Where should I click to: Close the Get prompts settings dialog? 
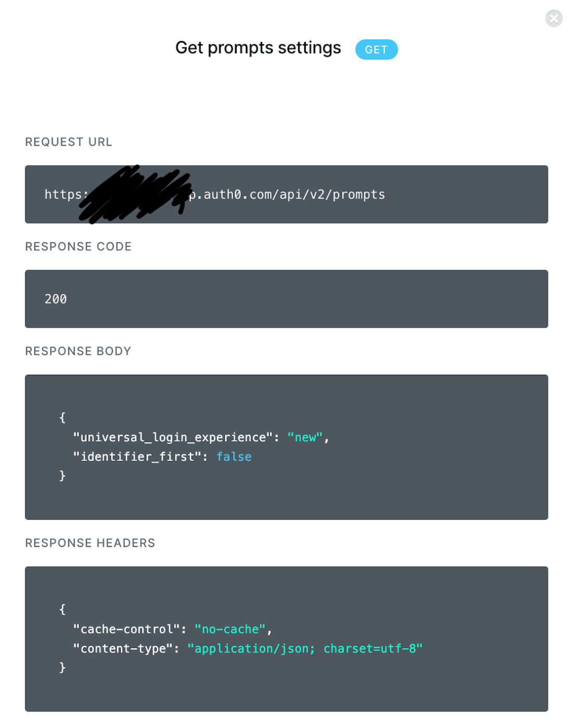(554, 19)
